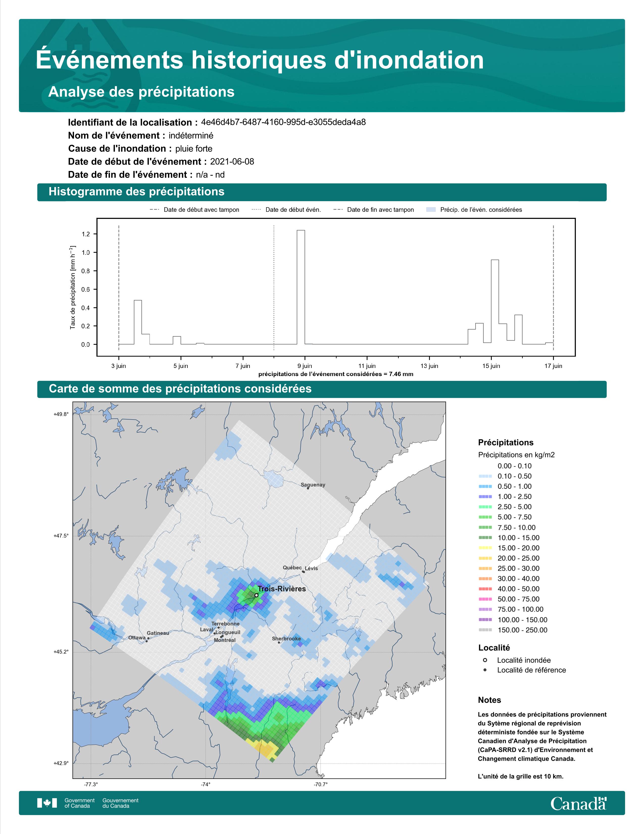Click the tallest histogram bar near 9 juin
644x834 pixels.
coord(301,287)
